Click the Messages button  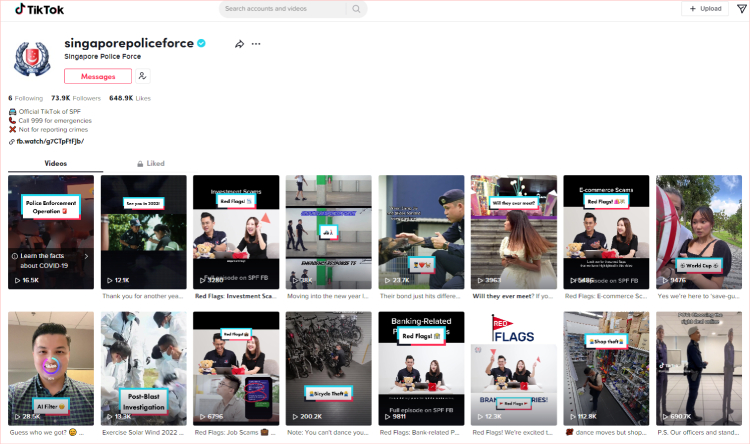[x=98, y=76]
